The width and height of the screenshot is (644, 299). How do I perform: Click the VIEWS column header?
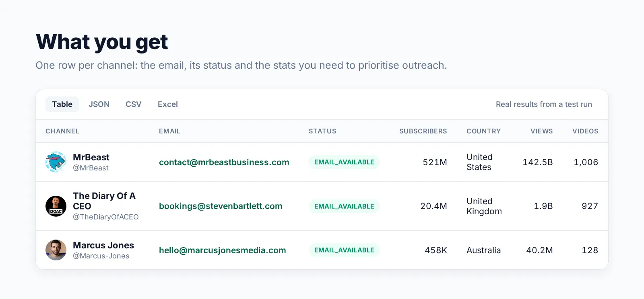click(541, 131)
